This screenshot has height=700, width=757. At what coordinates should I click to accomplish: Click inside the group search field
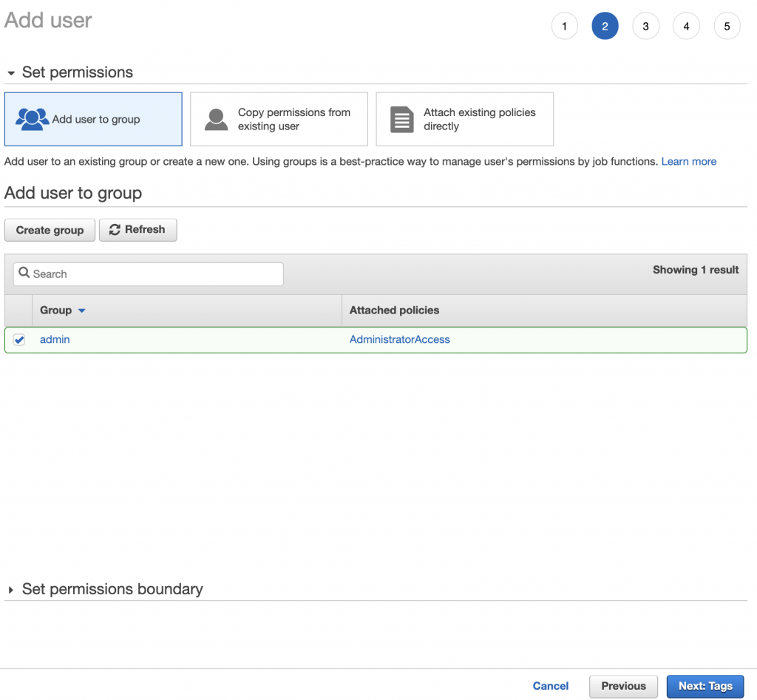148,273
